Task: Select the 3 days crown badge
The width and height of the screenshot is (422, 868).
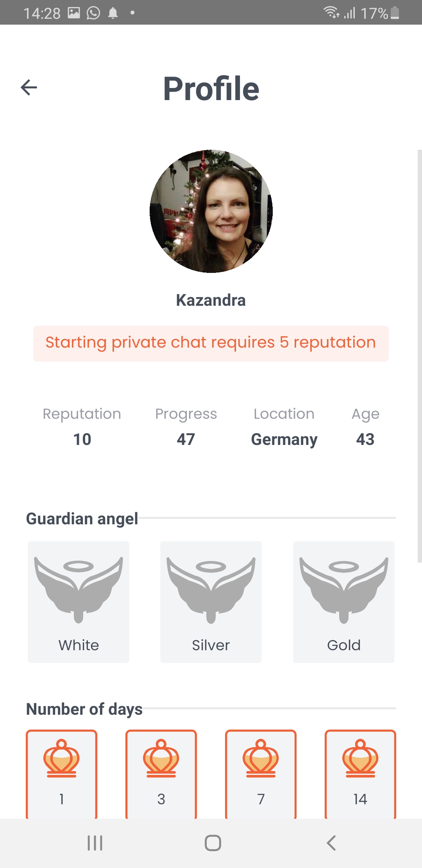Action: [161, 773]
